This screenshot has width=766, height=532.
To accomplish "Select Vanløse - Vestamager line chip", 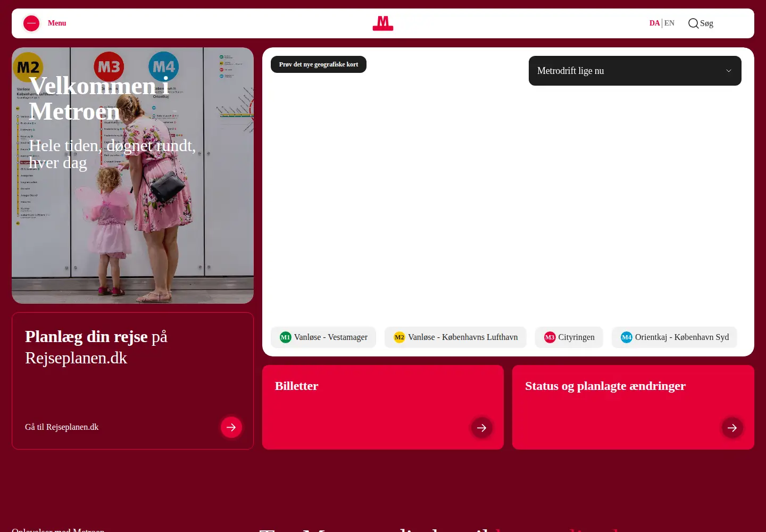I will click(x=323, y=337).
